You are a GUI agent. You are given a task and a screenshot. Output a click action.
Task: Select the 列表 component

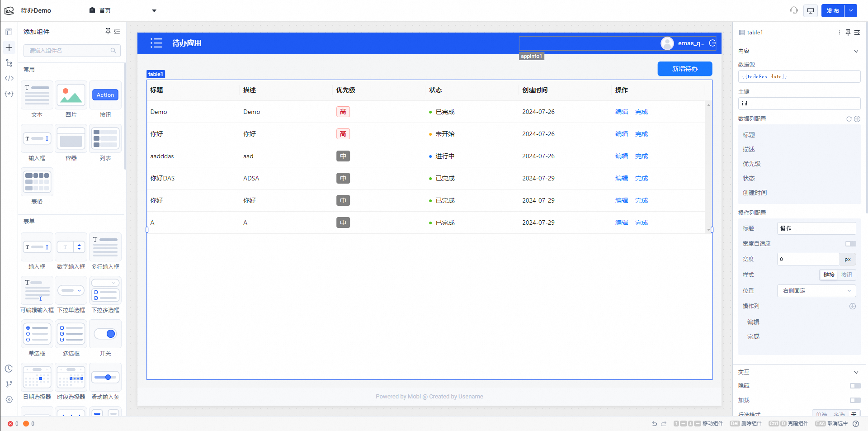tap(105, 143)
